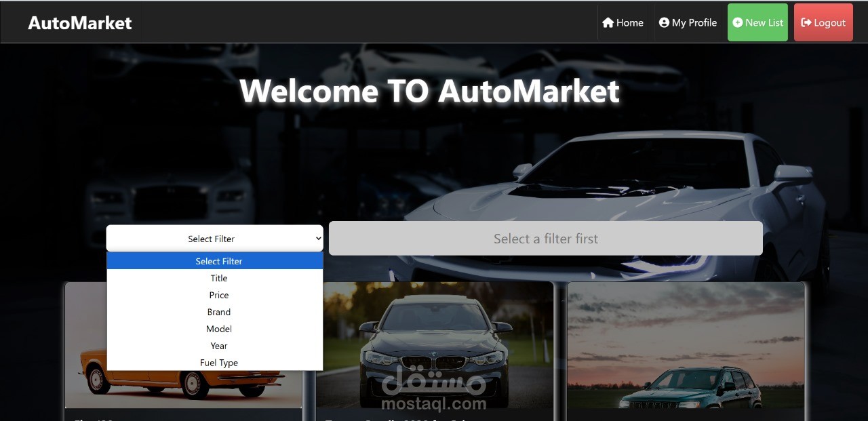The height and width of the screenshot is (421, 868).
Task: Click the Select a filter first search field
Action: (x=546, y=239)
